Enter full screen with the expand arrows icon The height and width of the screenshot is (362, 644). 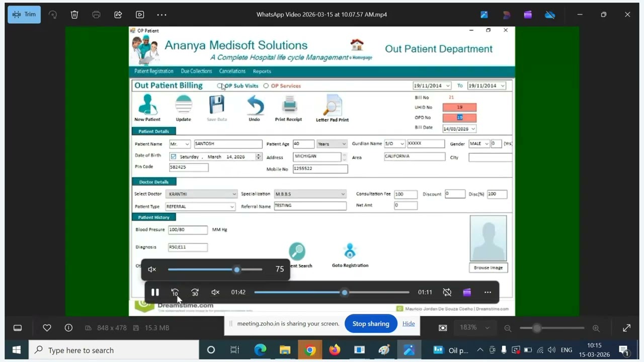point(626,328)
